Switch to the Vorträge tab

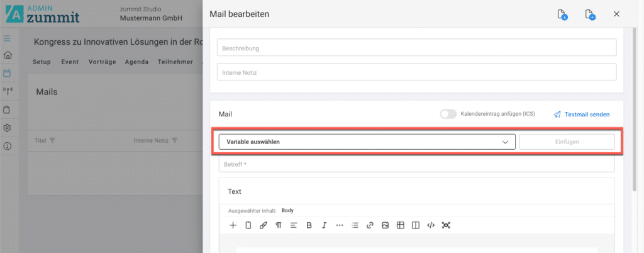coord(101,62)
